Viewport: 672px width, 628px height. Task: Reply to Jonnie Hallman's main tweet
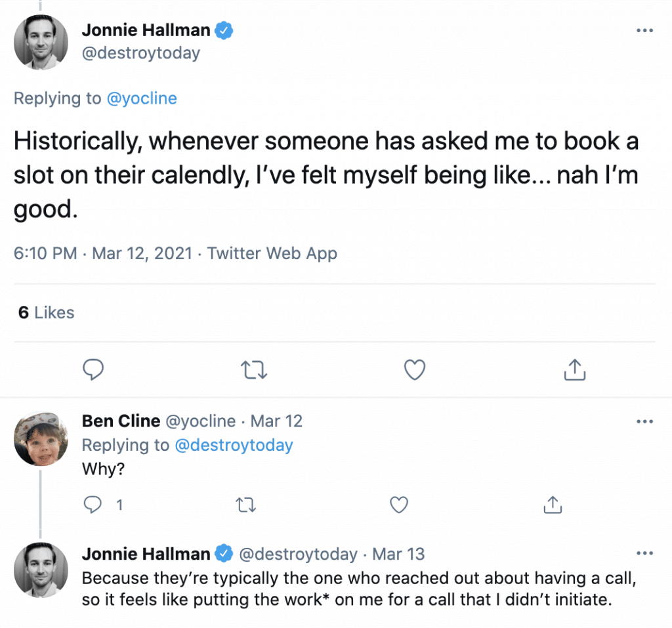click(x=94, y=370)
